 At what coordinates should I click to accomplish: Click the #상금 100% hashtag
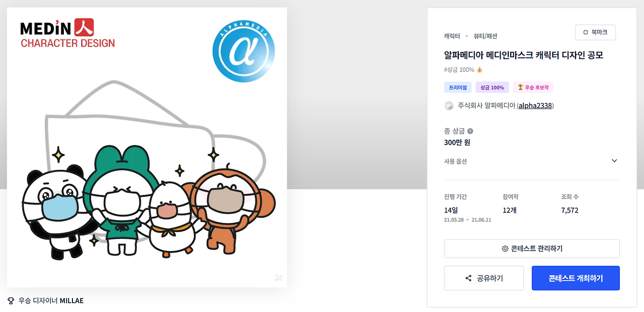click(x=459, y=70)
